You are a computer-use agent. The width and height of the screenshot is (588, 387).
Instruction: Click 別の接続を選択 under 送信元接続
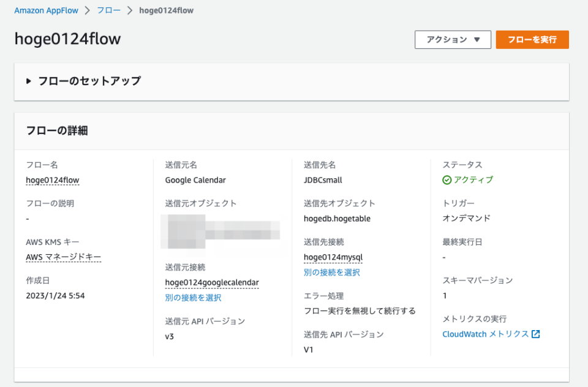click(193, 298)
